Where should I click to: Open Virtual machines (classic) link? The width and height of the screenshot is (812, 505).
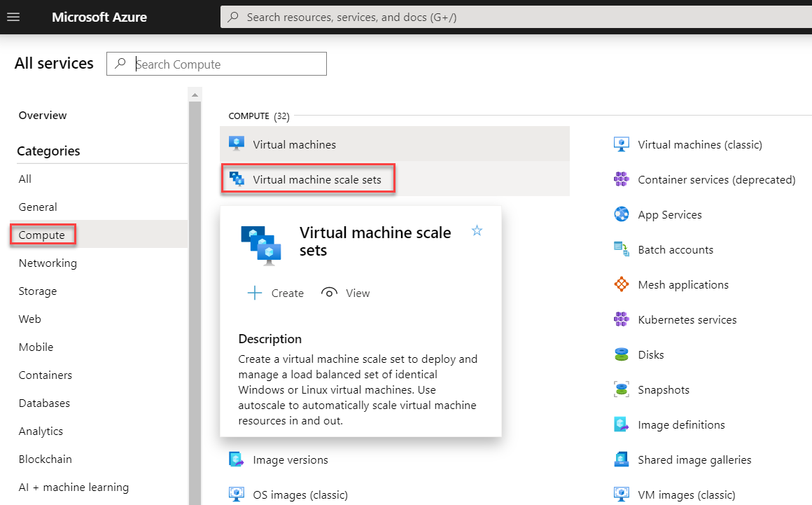699,144
